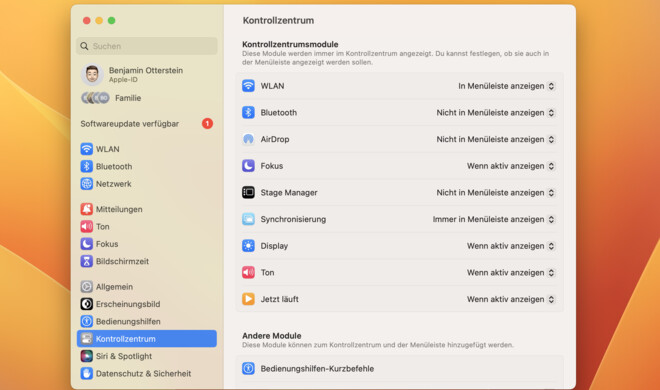Click the Bluetooth icon in sidebar
Image resolution: width=660 pixels, height=390 pixels.
tap(87, 166)
